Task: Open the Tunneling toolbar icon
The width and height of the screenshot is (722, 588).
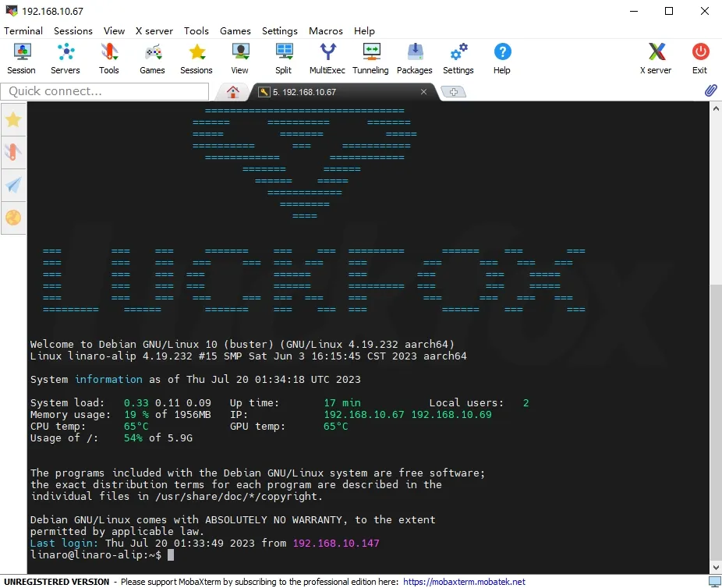Action: [370, 58]
